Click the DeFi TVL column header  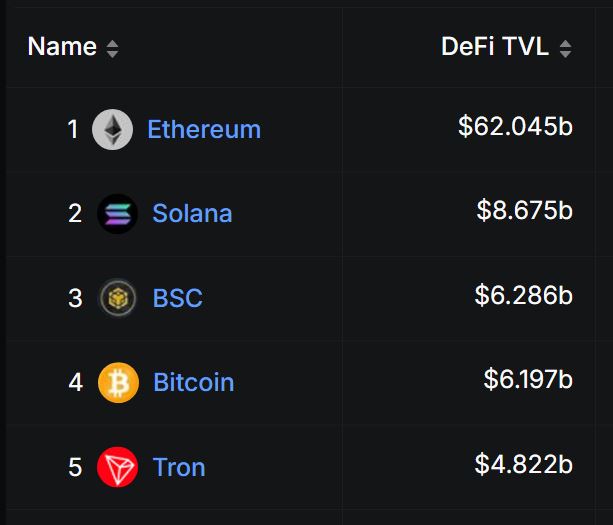point(495,47)
